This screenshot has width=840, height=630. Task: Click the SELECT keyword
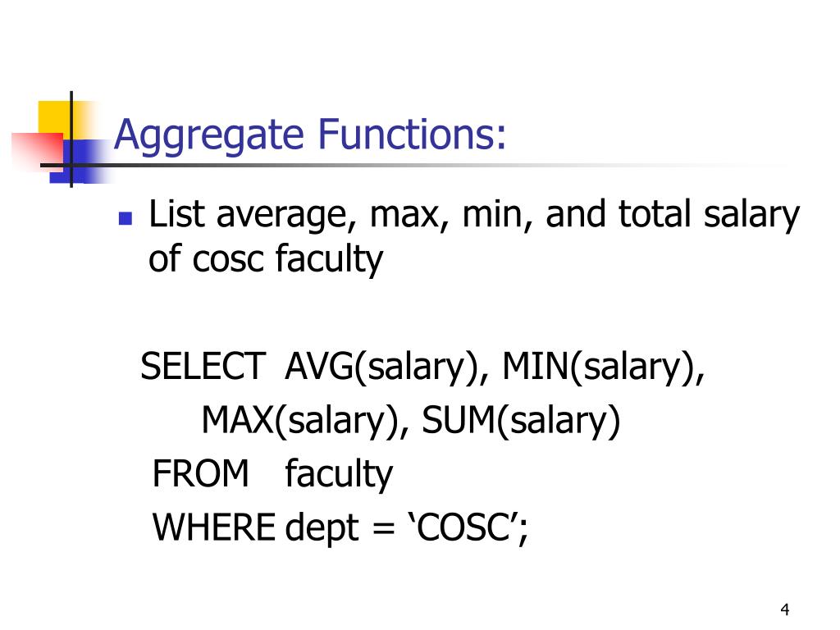[x=203, y=367]
